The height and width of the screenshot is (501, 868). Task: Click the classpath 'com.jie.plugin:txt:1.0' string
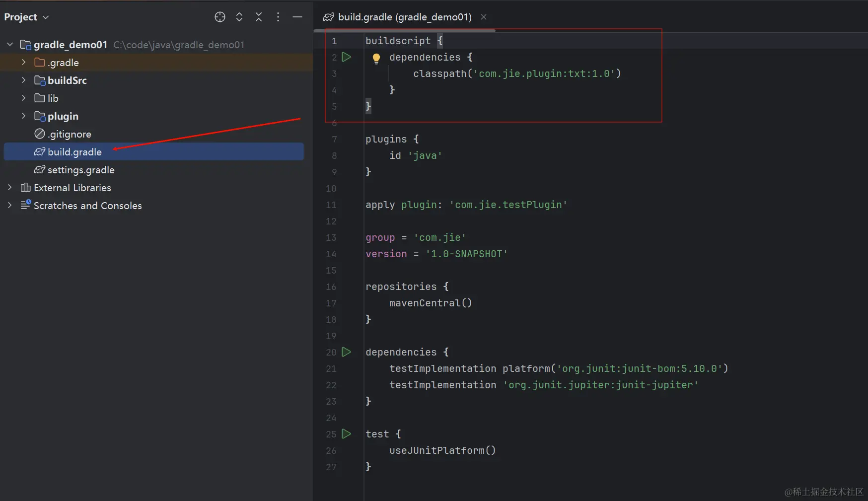[544, 73]
